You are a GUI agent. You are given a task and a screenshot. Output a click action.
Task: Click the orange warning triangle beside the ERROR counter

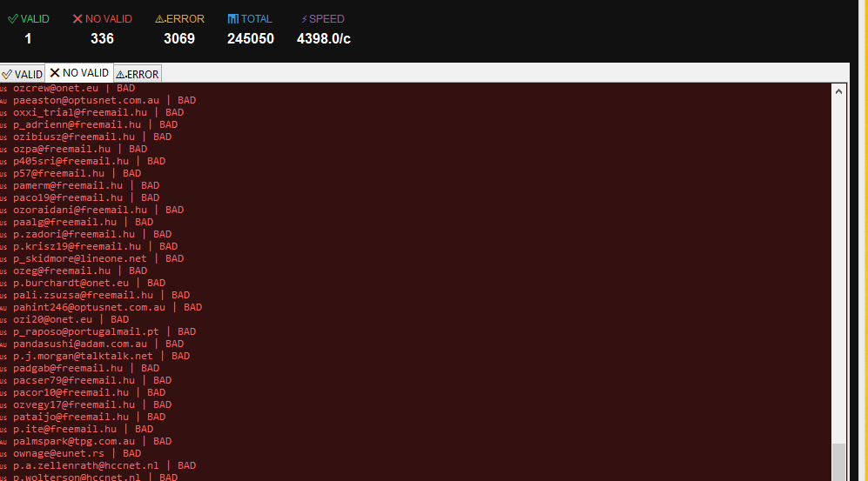160,19
